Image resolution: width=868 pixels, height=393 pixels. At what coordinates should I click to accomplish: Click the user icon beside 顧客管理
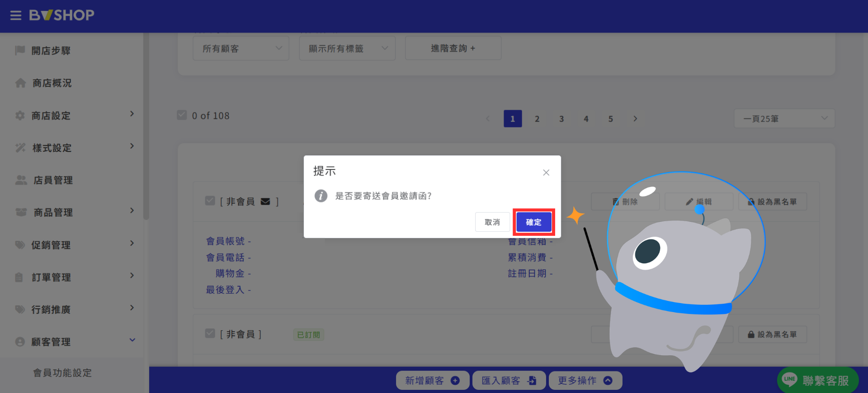[20, 342]
